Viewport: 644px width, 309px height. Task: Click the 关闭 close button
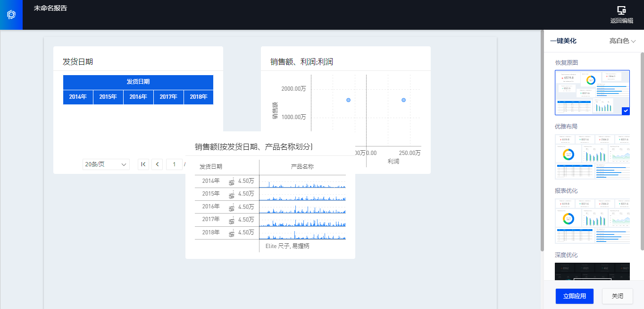pos(617,296)
